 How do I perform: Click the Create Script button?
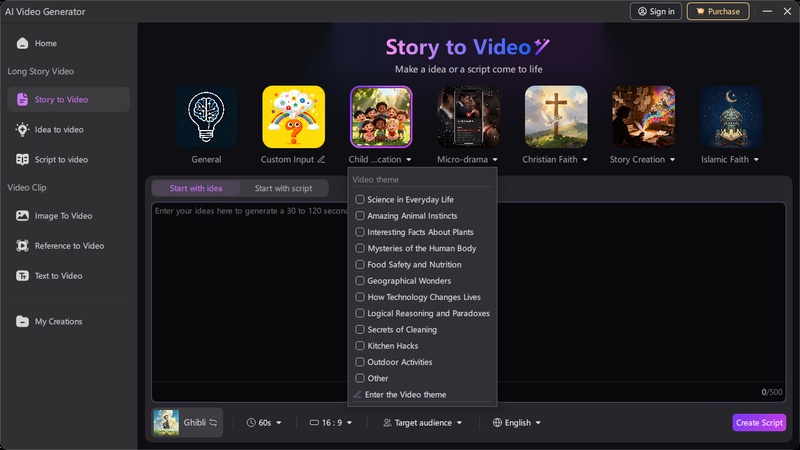point(759,422)
